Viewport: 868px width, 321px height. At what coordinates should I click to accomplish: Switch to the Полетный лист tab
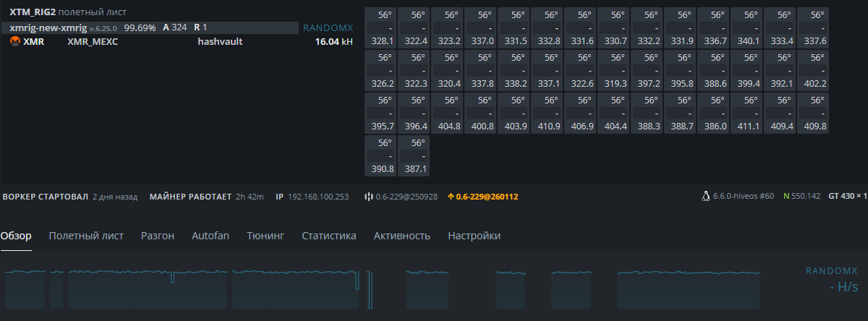click(x=86, y=236)
